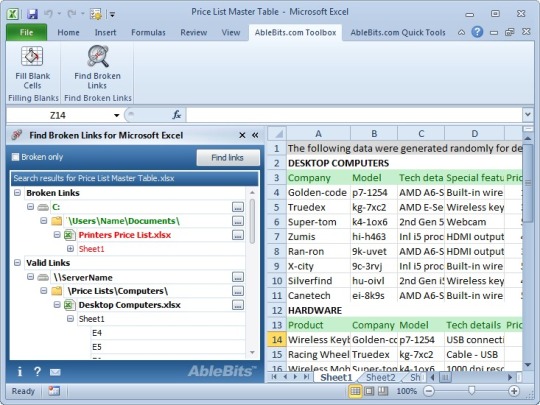Image resolution: width=540 pixels, height=405 pixels.
Task: Redo the last action
Action: pyautogui.click(x=72, y=14)
